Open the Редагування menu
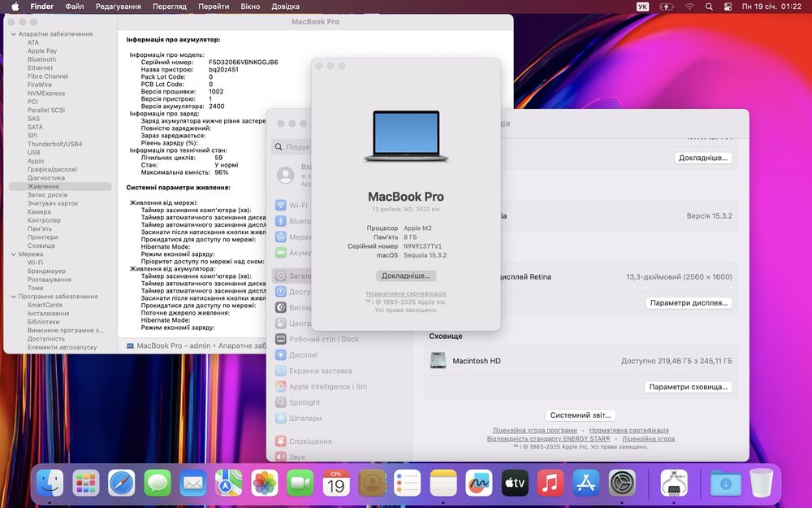 click(x=118, y=7)
